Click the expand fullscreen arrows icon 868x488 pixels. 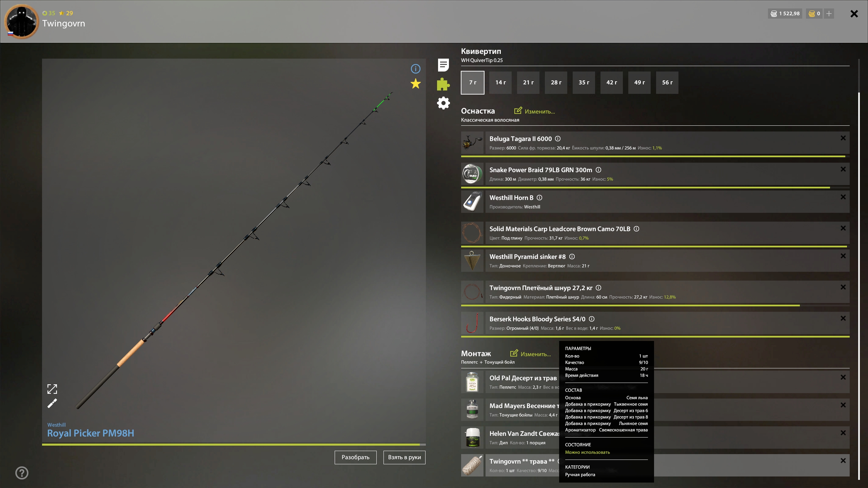point(52,389)
